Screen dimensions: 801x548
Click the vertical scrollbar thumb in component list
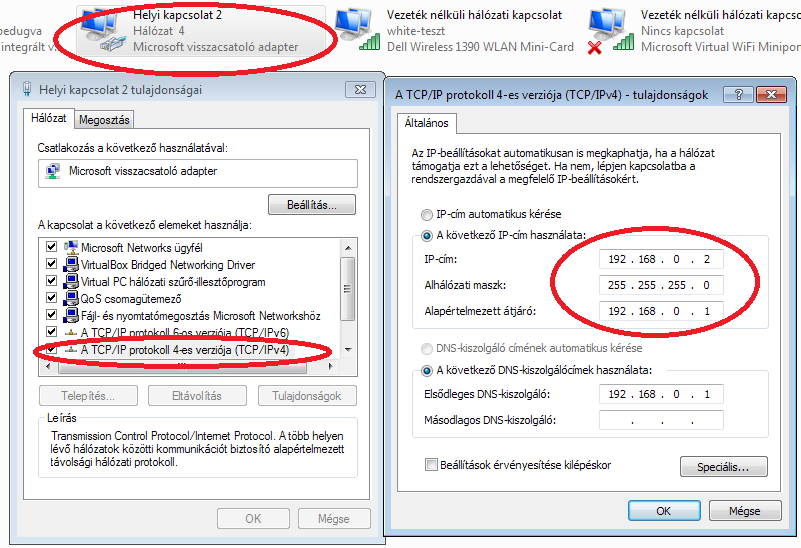(348, 289)
